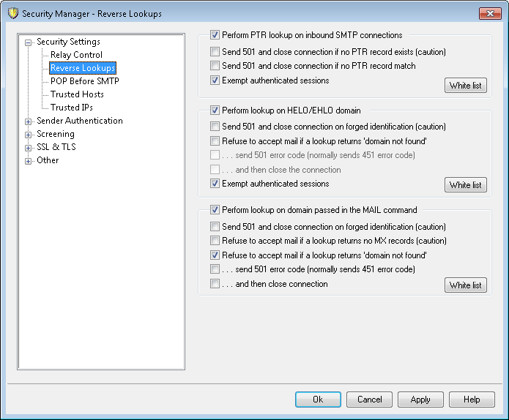Viewport: 509px width, 420px height.
Task: Open POP Before SMTP settings
Action: 84,81
